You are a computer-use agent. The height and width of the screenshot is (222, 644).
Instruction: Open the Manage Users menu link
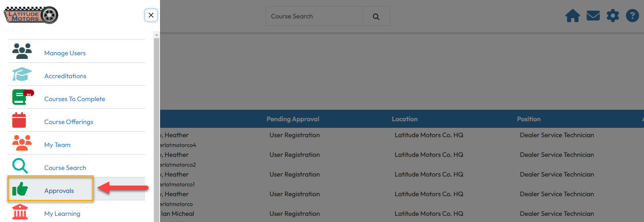point(65,53)
